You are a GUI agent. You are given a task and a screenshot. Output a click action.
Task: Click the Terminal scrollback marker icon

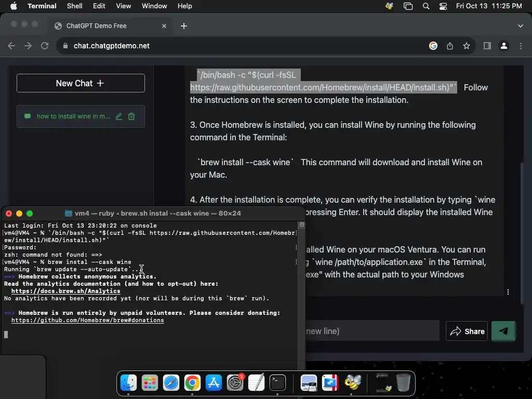point(302,224)
